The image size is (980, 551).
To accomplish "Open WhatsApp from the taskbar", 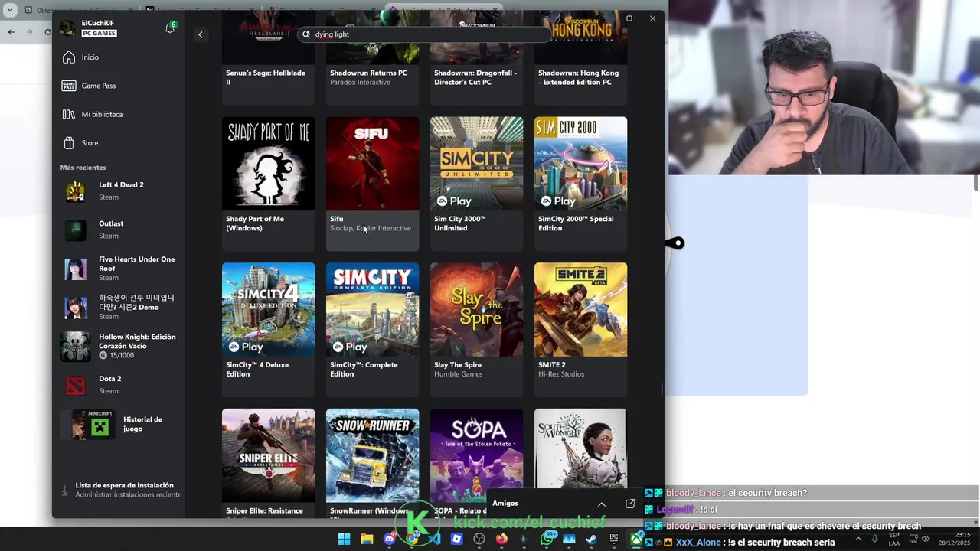I will (546, 539).
